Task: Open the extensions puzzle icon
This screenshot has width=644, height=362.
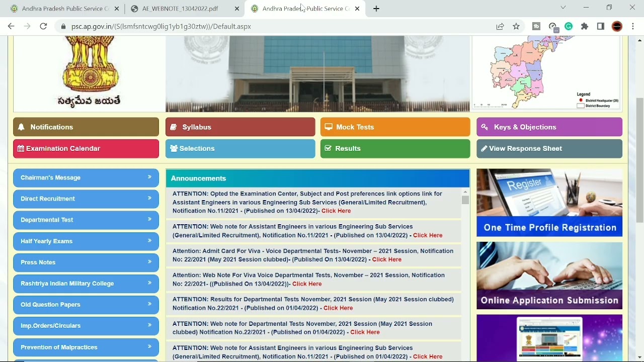Action: (585, 26)
